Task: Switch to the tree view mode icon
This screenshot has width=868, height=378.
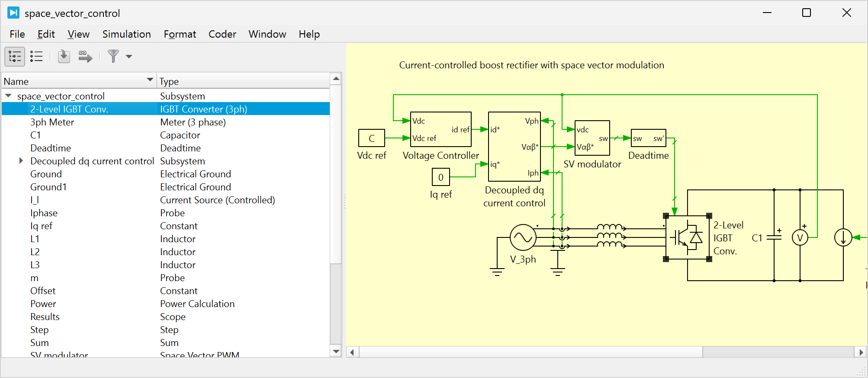Action: [x=15, y=57]
